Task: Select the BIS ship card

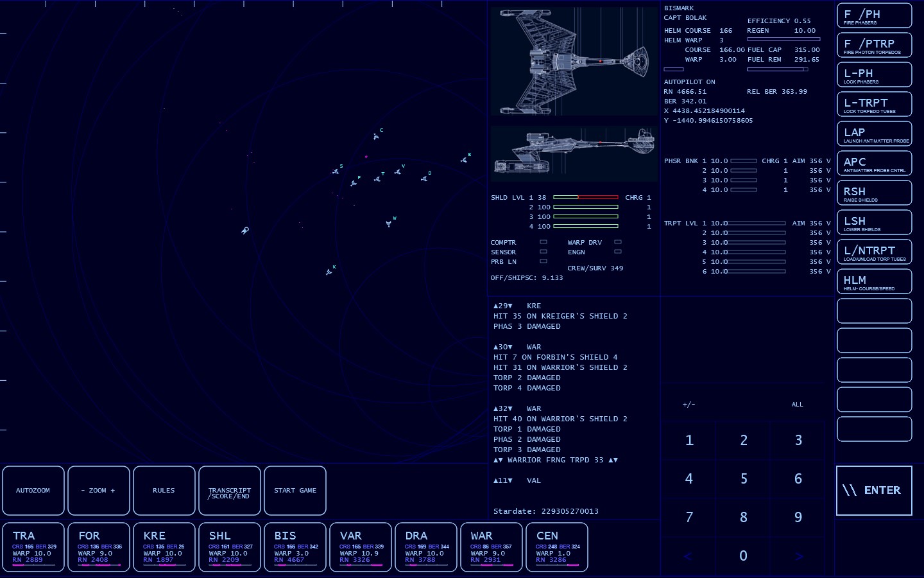Action: [x=295, y=547]
